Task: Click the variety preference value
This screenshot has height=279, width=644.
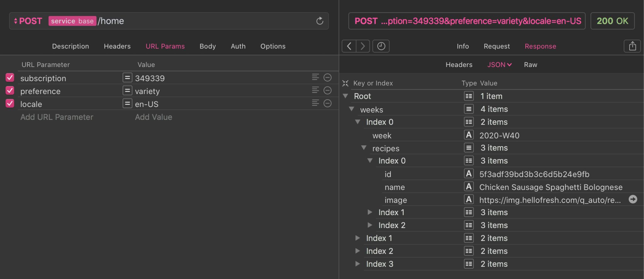Action: point(147,91)
